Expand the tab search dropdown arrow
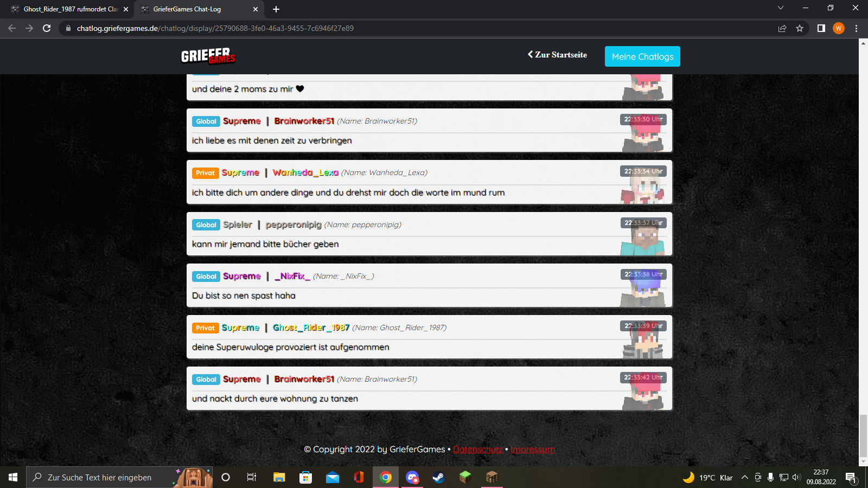Viewport: 868px width, 488px height. click(781, 8)
